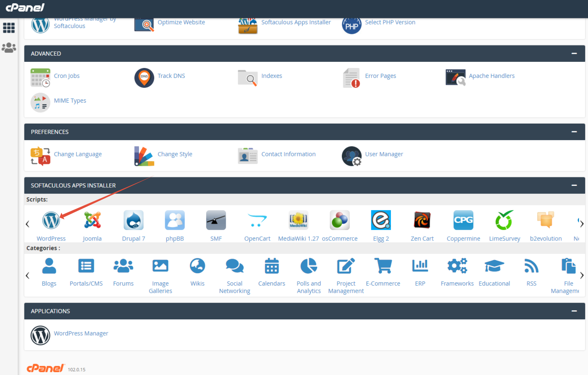This screenshot has height=375, width=588.
Task: Open the ERP category icon
Action: [x=420, y=266]
